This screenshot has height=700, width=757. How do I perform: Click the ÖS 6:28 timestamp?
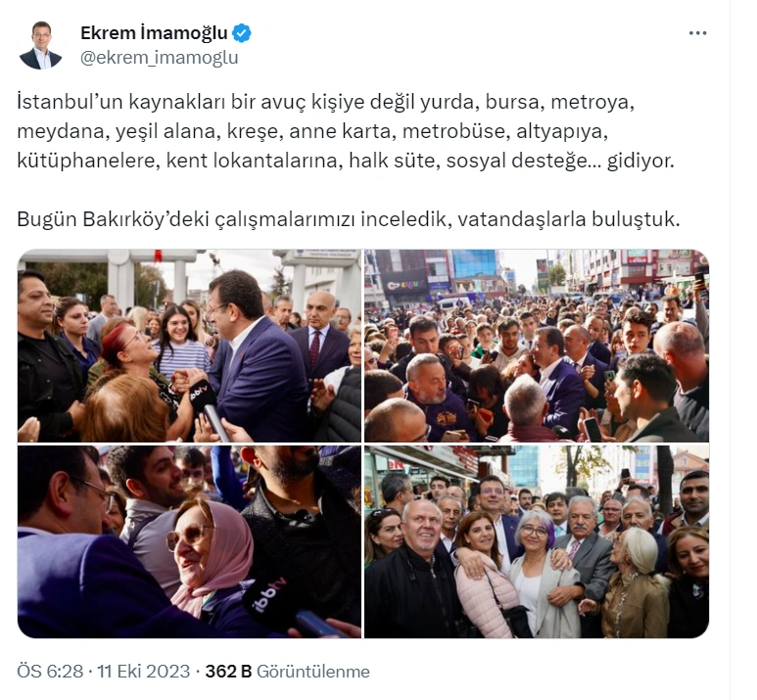50,672
